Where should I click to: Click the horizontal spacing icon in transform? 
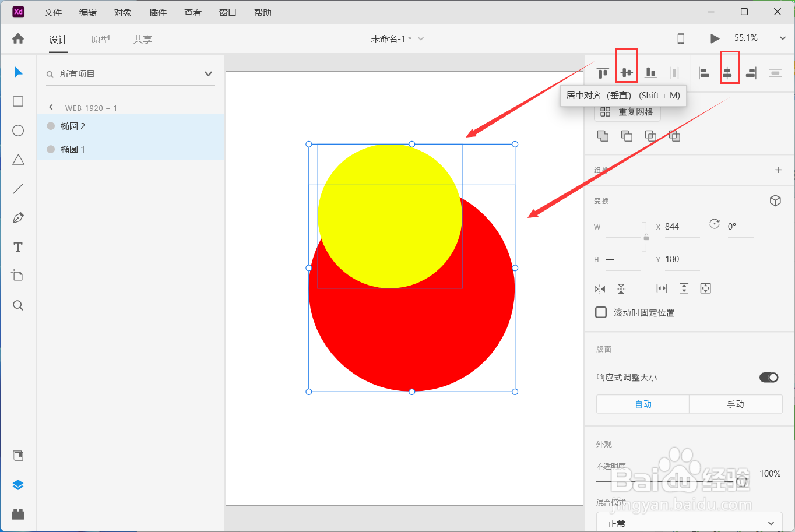click(x=662, y=288)
